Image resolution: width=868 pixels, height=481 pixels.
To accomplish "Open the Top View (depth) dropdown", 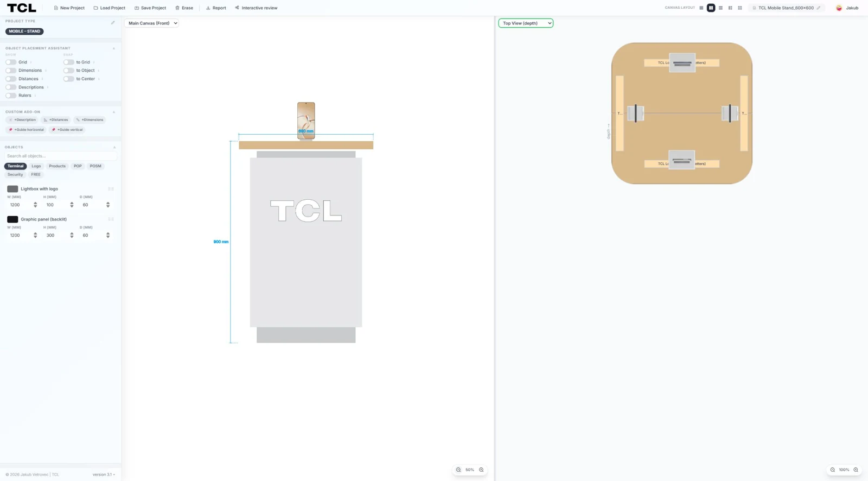I will (x=526, y=23).
